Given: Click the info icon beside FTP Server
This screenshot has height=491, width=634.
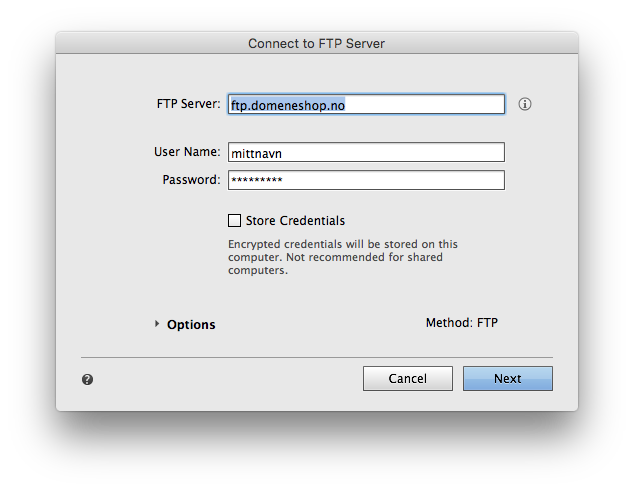Looking at the screenshot, I should pos(524,104).
